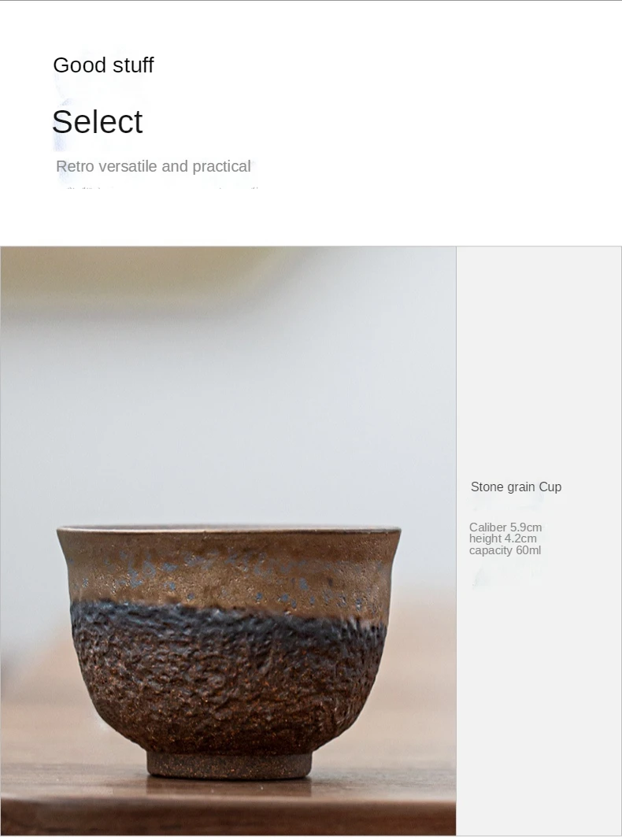Viewport: 622px width, 840px height.
Task: Click the word "Cup" in product label
Action: click(550, 487)
